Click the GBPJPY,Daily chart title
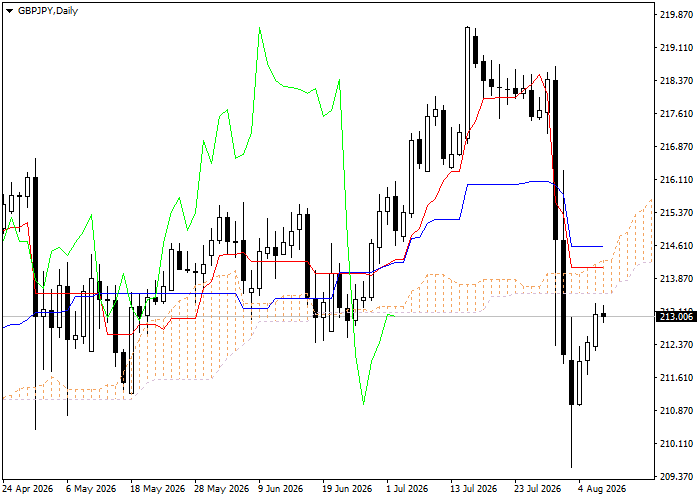Image resolution: width=700 pixels, height=500 pixels. coord(48,11)
